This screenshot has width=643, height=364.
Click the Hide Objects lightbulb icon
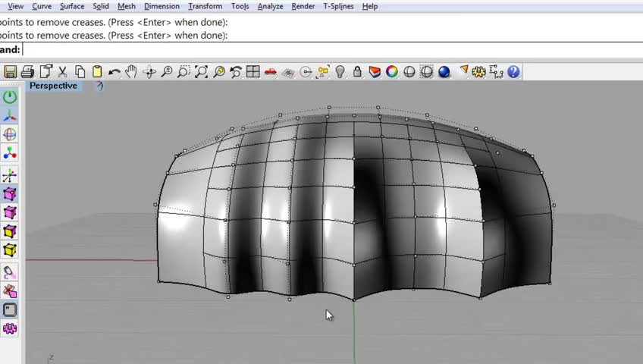(x=340, y=72)
